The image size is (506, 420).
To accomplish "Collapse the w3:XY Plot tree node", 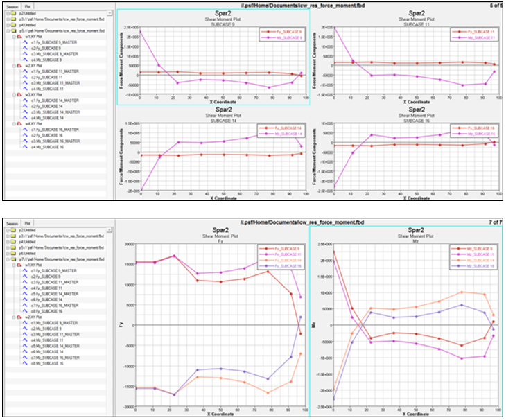I will 13,94.
